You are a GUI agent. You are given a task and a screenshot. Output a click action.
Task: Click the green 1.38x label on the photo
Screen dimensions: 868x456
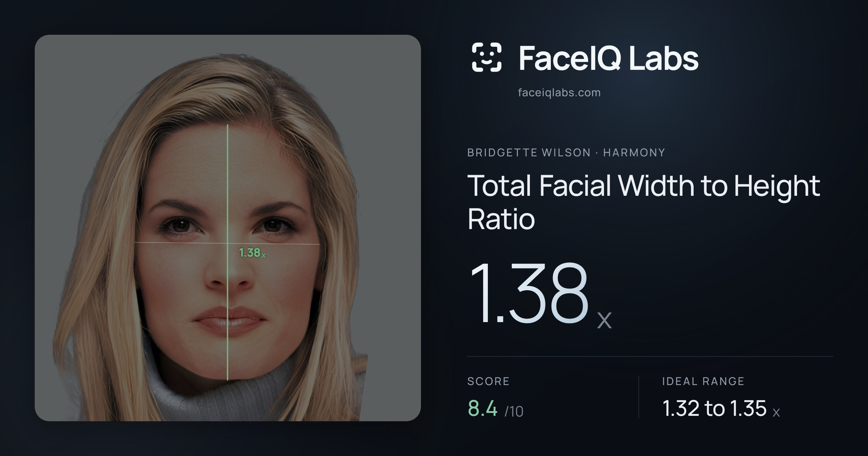[252, 253]
